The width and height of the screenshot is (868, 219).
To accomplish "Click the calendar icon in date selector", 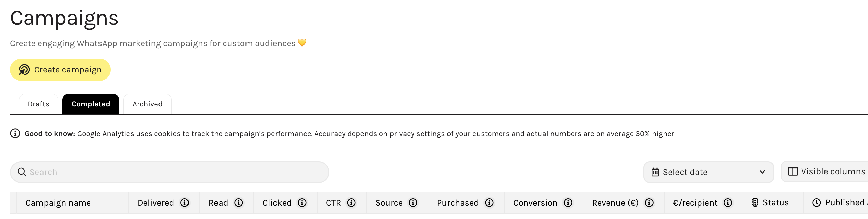I will pos(655,172).
